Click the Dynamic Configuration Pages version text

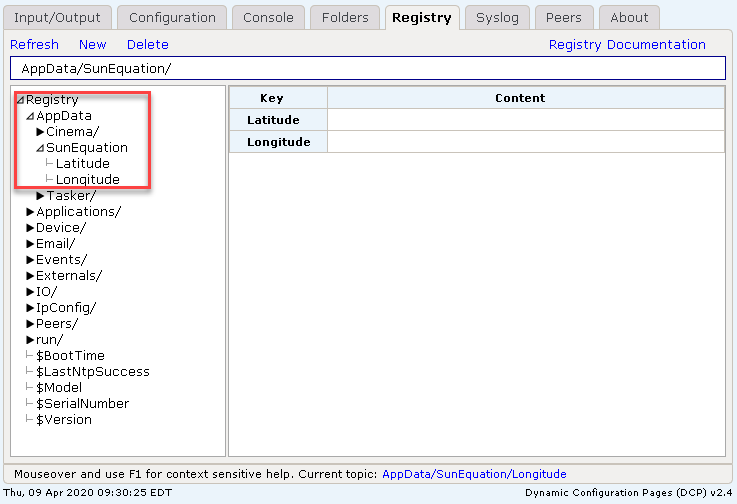[x=628, y=493]
